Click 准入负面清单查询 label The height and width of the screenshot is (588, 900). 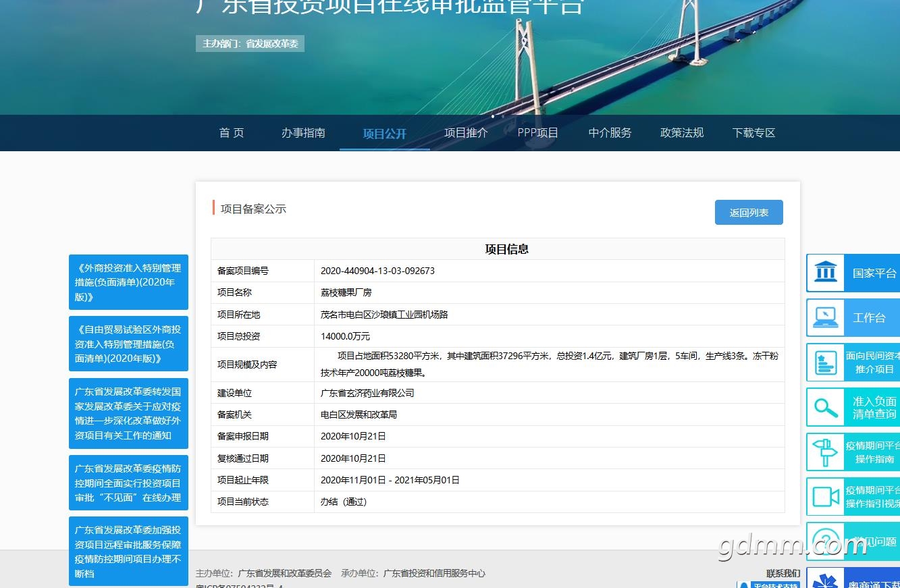[874, 408]
